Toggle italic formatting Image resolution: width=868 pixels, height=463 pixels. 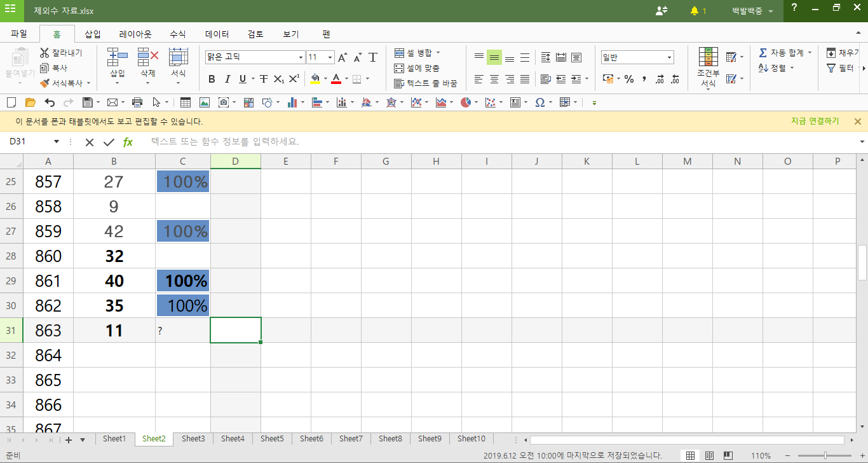click(227, 79)
